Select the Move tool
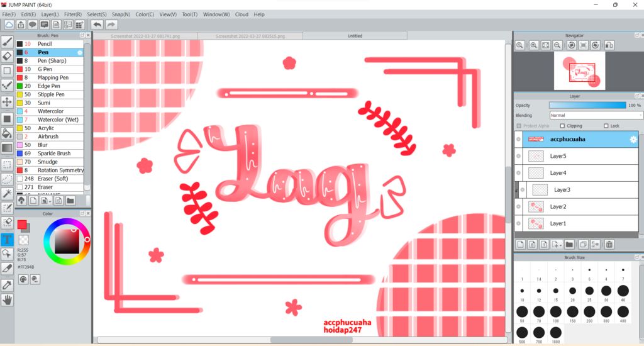Screen dimensions: 644x346 pyautogui.click(x=7, y=102)
